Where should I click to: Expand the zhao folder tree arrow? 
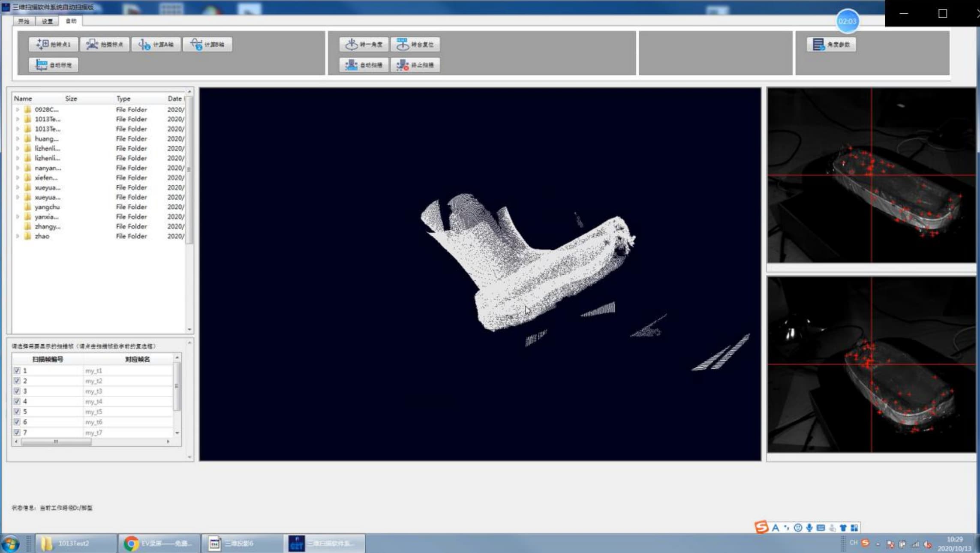pos(18,236)
